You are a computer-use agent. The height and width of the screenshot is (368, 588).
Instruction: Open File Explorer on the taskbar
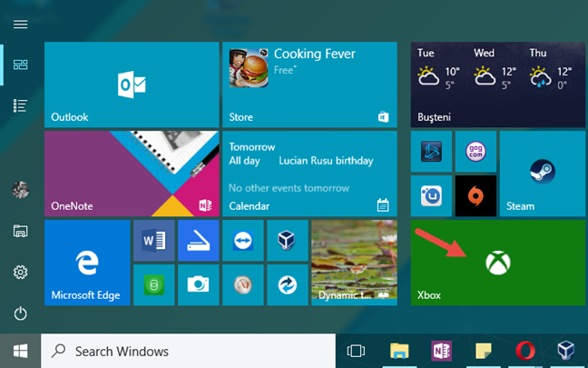click(399, 351)
